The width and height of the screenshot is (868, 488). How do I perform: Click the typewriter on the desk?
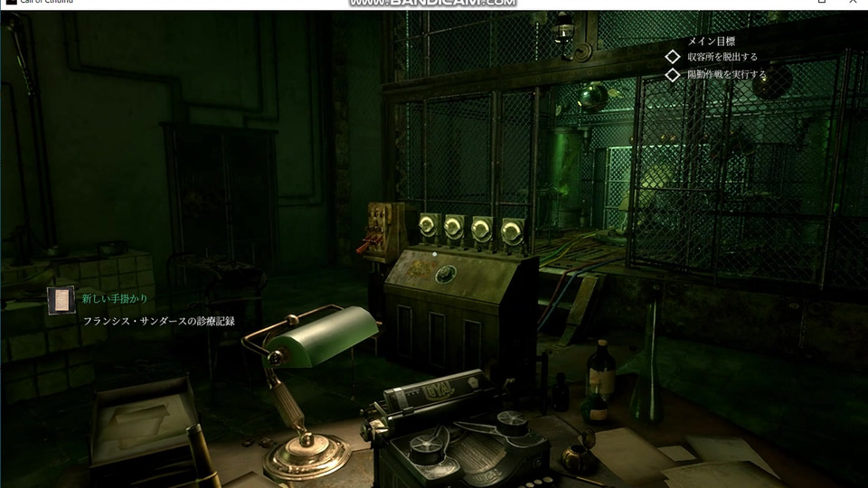coord(457,430)
